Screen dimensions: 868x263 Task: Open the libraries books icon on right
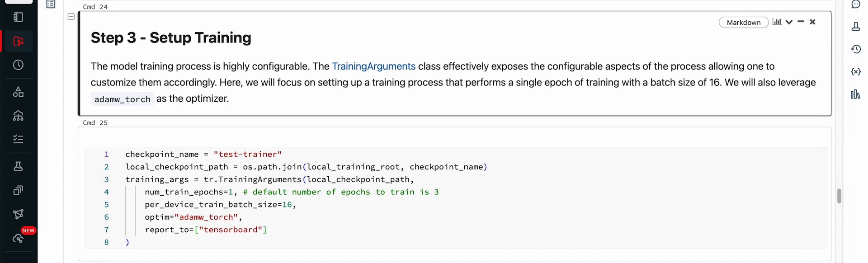(x=855, y=94)
